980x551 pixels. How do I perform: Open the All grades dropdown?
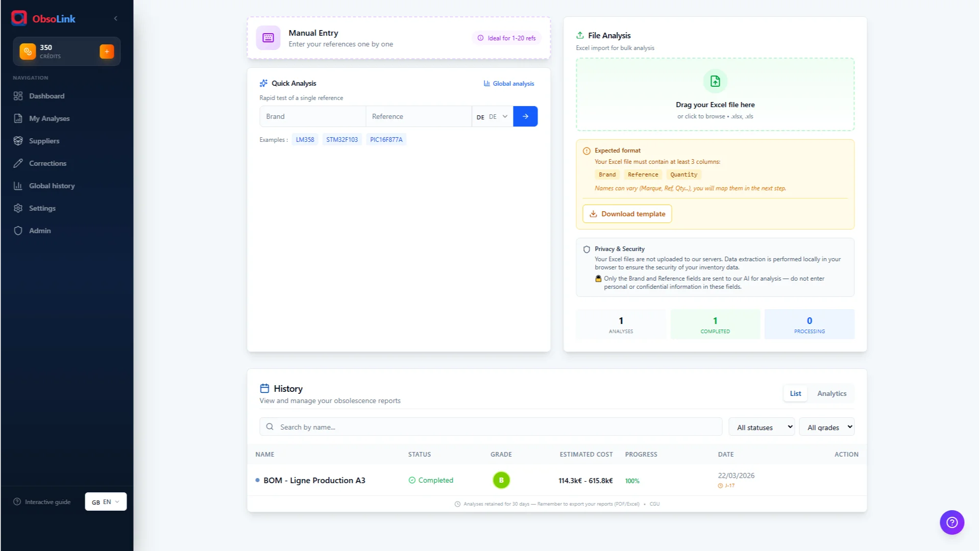827,427
